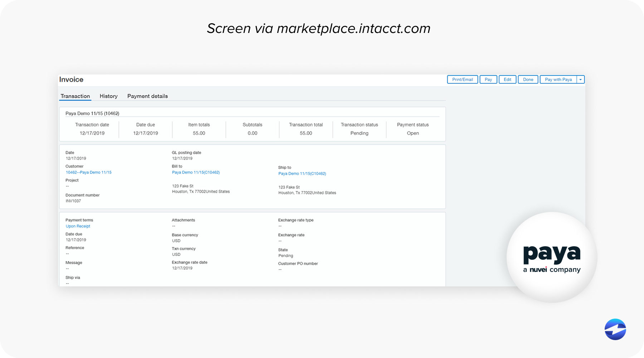Click the Pay button
This screenshot has height=358, width=644.
488,79
